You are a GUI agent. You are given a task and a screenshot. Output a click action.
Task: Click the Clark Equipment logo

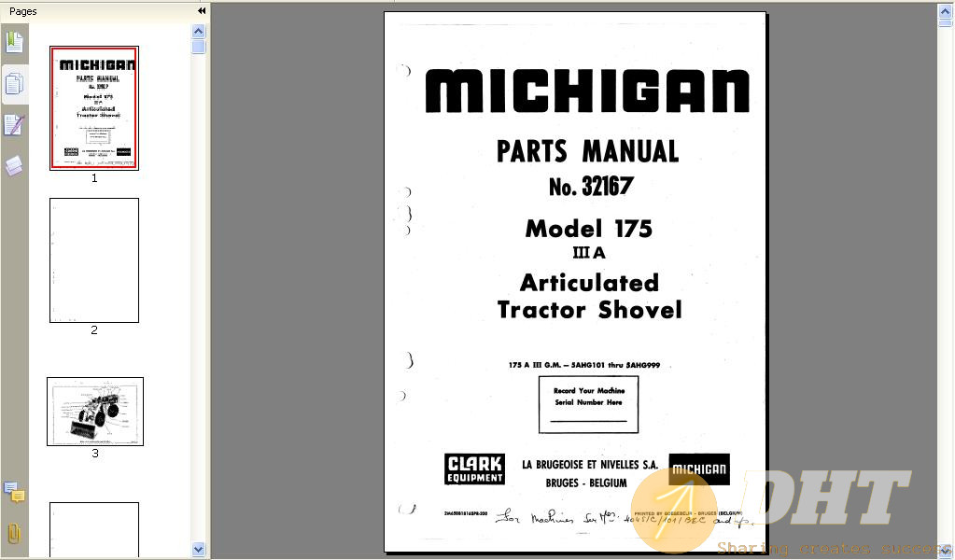point(474,469)
